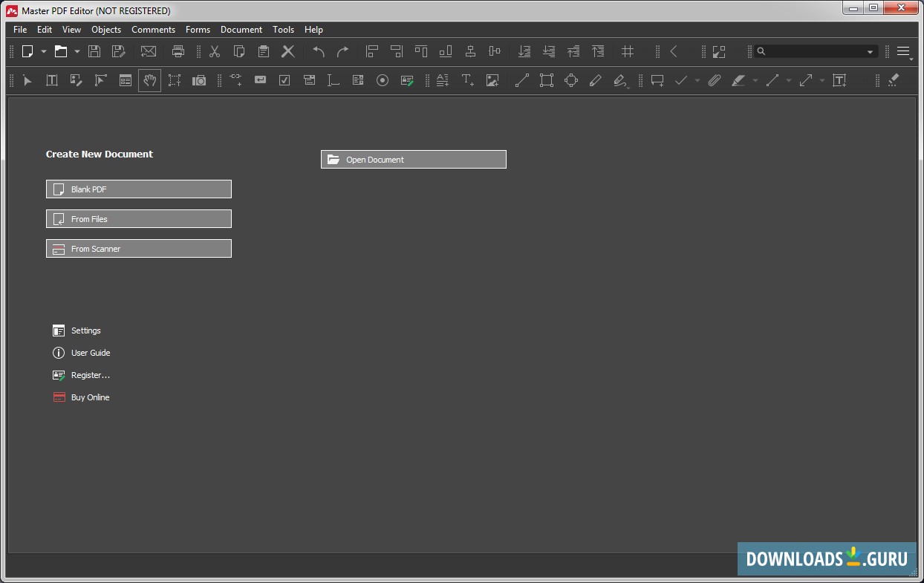
Task: Expand the measure arrow tool dropdown
Action: coord(822,81)
